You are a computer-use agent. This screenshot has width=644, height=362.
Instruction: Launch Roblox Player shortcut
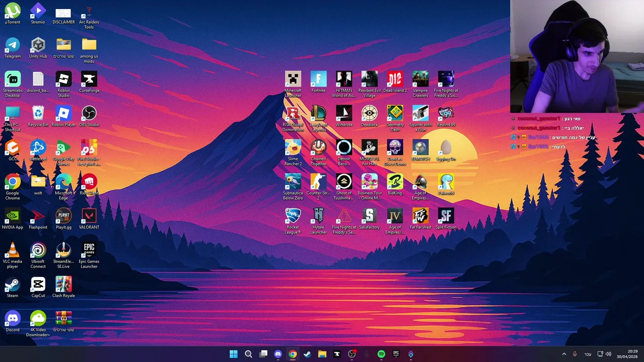point(63,116)
